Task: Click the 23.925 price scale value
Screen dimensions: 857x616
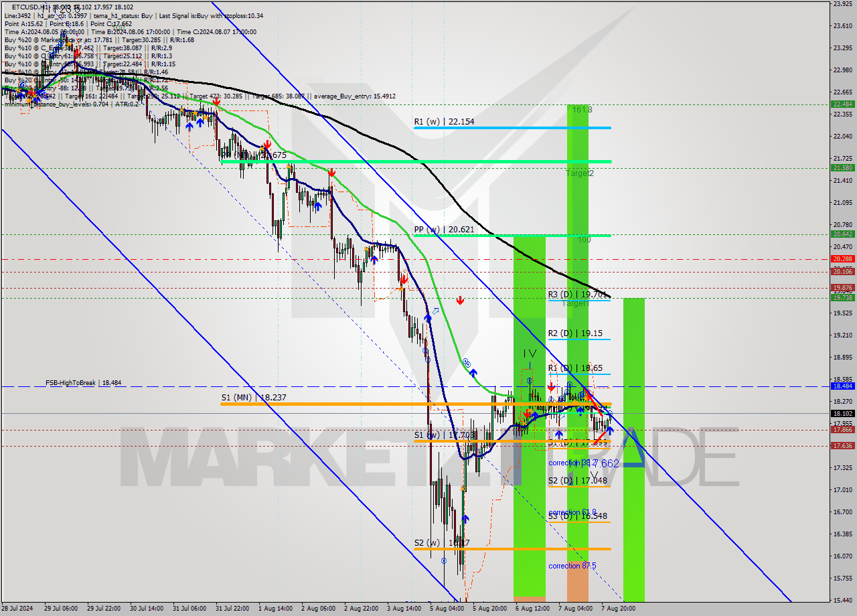Action: (842, 4)
